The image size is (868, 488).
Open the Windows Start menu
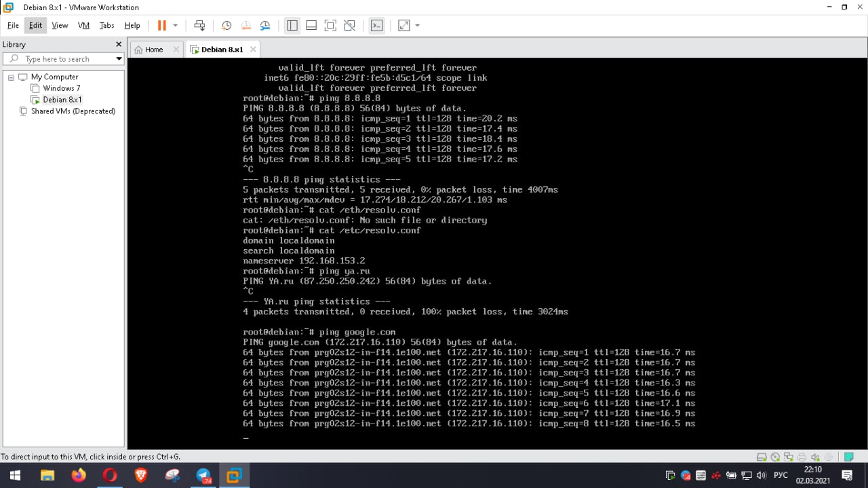[15, 475]
